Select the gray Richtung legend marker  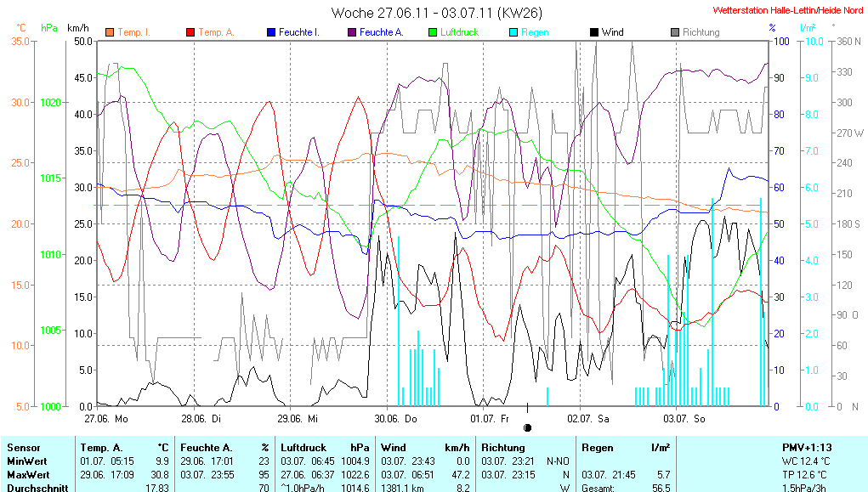674,32
